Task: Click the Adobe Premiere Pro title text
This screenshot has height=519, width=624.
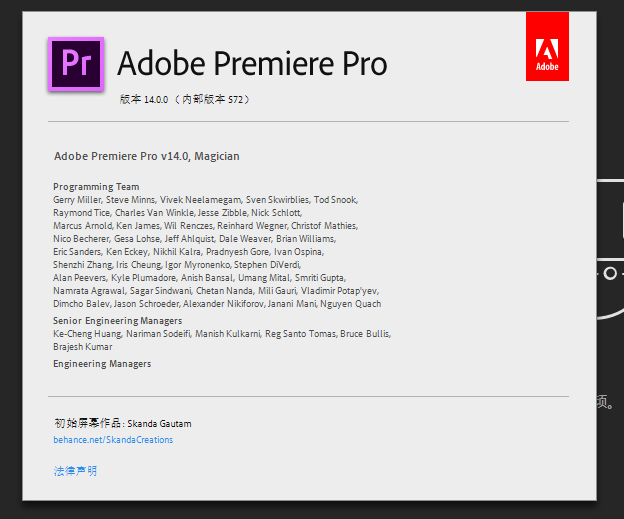Action: pos(252,64)
